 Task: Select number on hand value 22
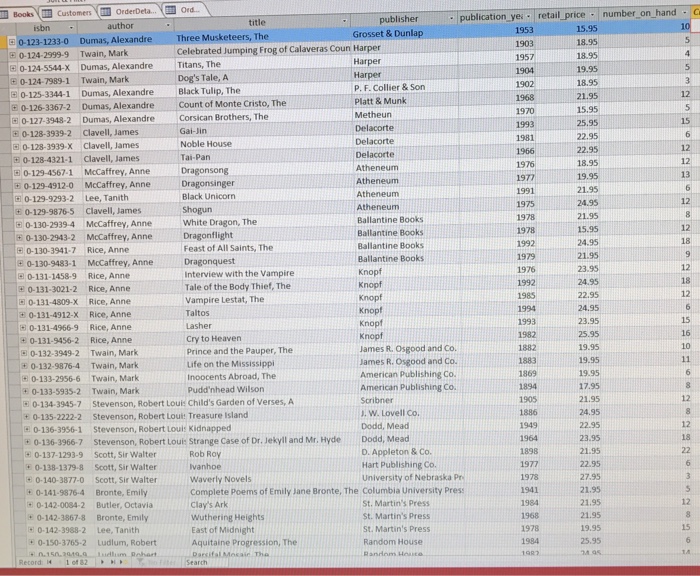(648, 450)
